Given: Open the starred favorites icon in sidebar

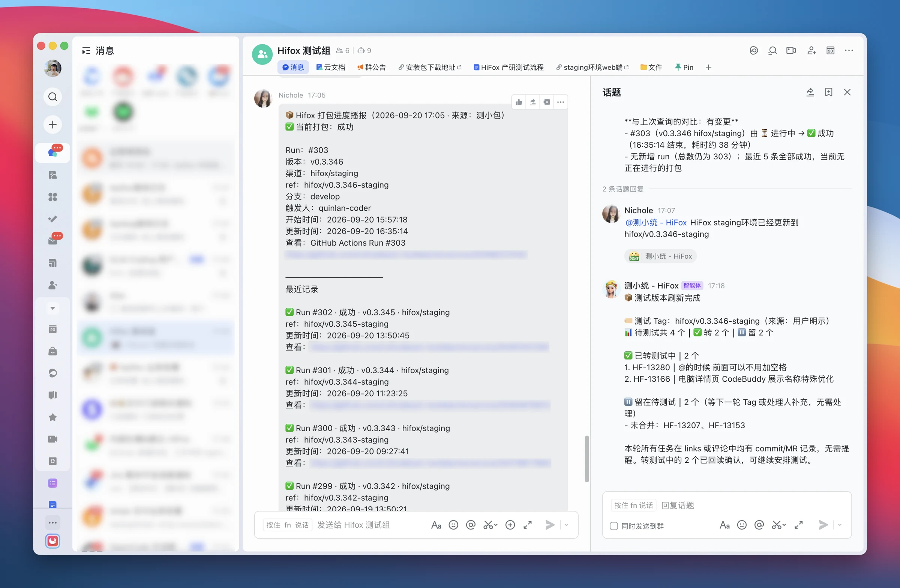Looking at the screenshot, I should tap(52, 417).
